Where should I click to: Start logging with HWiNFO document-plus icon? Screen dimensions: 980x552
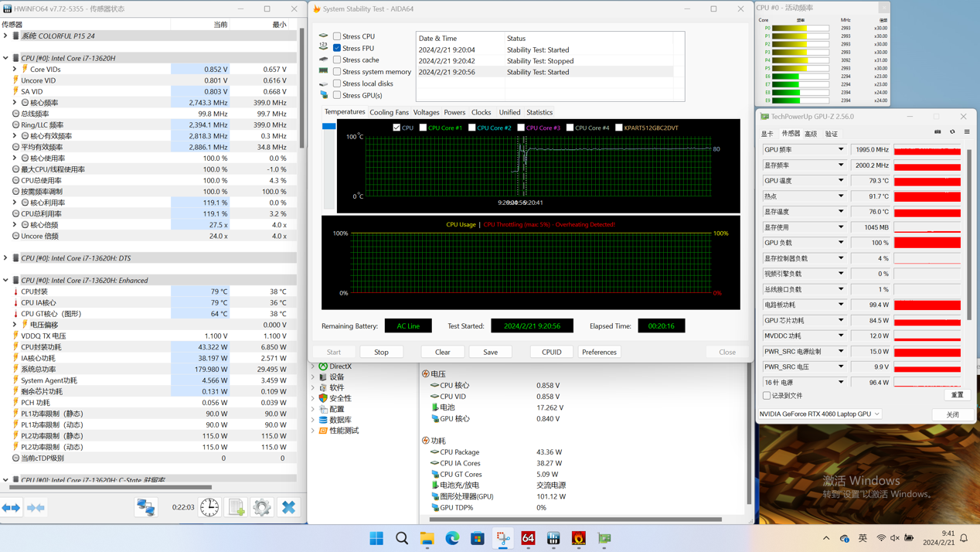pyautogui.click(x=236, y=507)
